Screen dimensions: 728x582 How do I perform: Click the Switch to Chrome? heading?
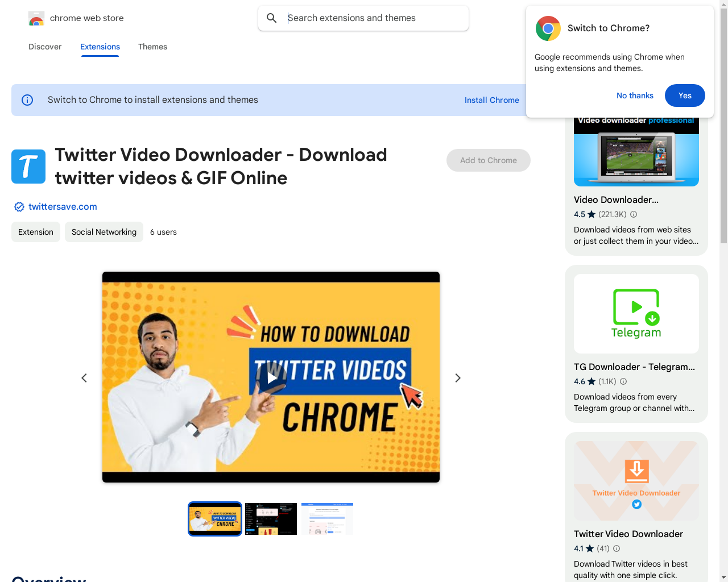coord(609,28)
